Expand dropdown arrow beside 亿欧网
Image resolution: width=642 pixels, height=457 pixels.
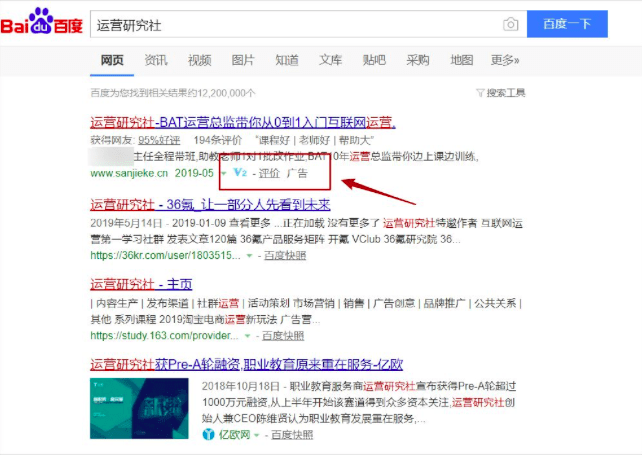(257, 435)
